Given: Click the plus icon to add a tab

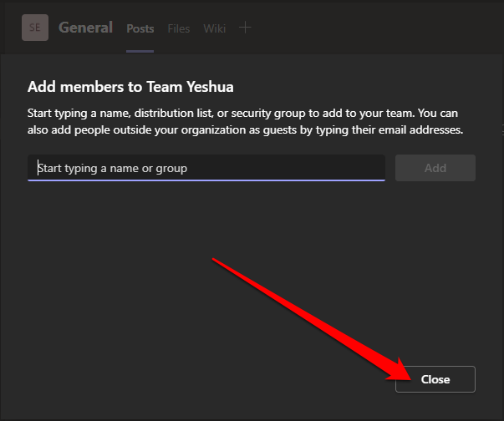Looking at the screenshot, I should coord(245,28).
